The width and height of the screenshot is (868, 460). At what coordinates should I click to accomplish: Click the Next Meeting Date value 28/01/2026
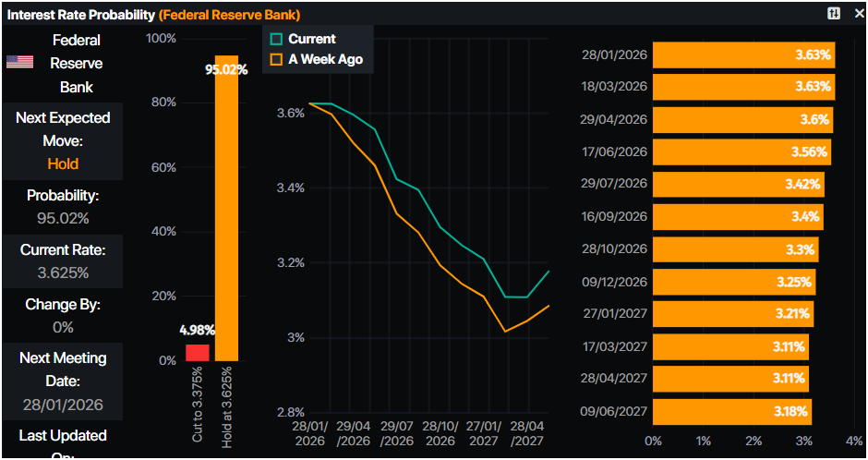point(63,405)
